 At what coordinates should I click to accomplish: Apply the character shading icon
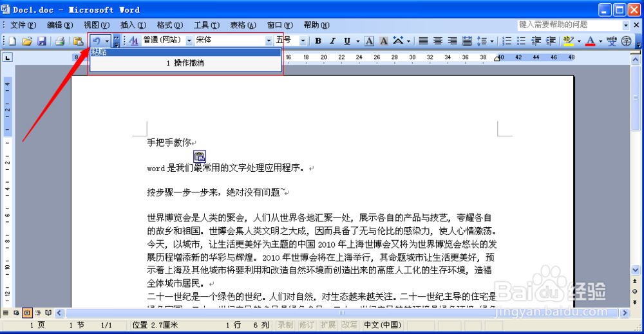click(384, 41)
